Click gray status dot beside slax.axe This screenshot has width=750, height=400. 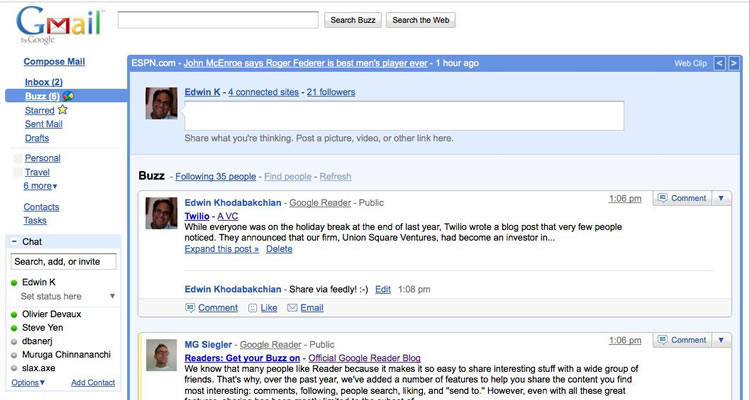[14, 368]
